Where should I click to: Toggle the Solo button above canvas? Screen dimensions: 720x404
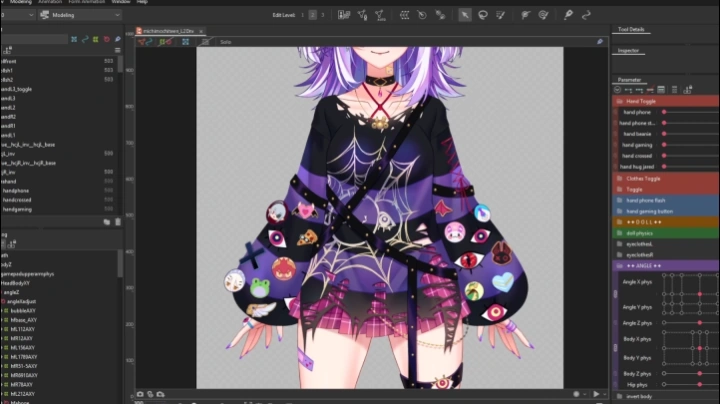225,43
